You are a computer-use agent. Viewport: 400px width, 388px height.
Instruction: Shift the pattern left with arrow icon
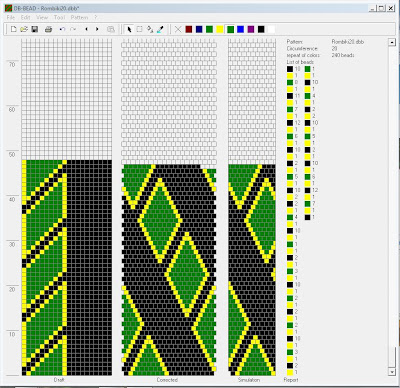[x=87, y=29]
